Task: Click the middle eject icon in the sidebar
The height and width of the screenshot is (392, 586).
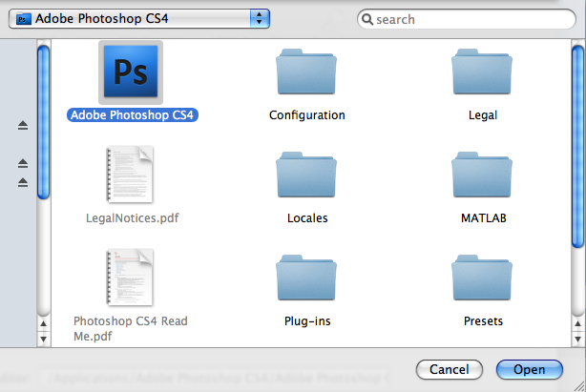Action: click(23, 163)
